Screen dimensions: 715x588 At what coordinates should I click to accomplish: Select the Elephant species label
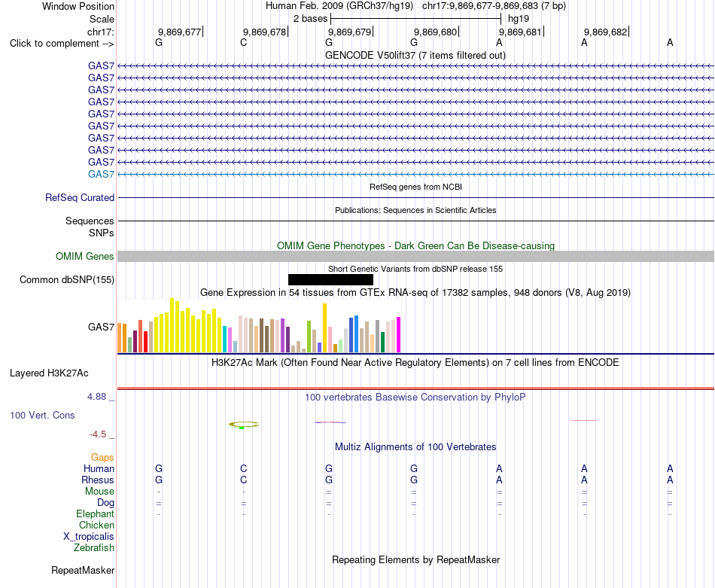click(95, 514)
